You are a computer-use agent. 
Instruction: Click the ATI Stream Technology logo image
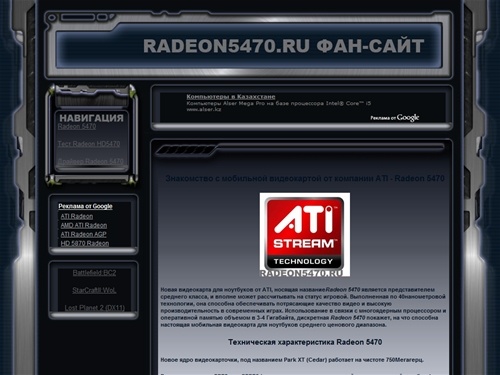click(305, 234)
